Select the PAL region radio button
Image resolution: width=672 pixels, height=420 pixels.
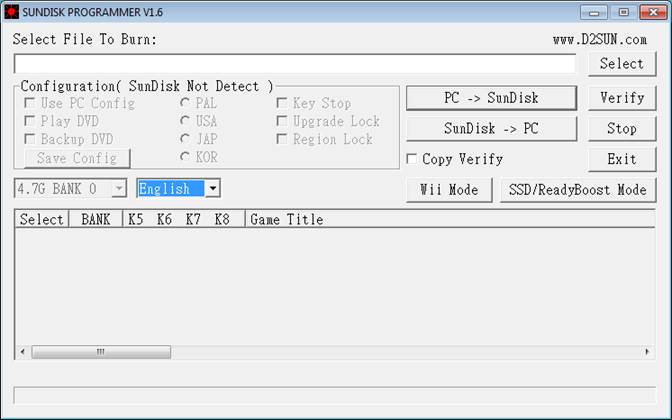(185, 103)
